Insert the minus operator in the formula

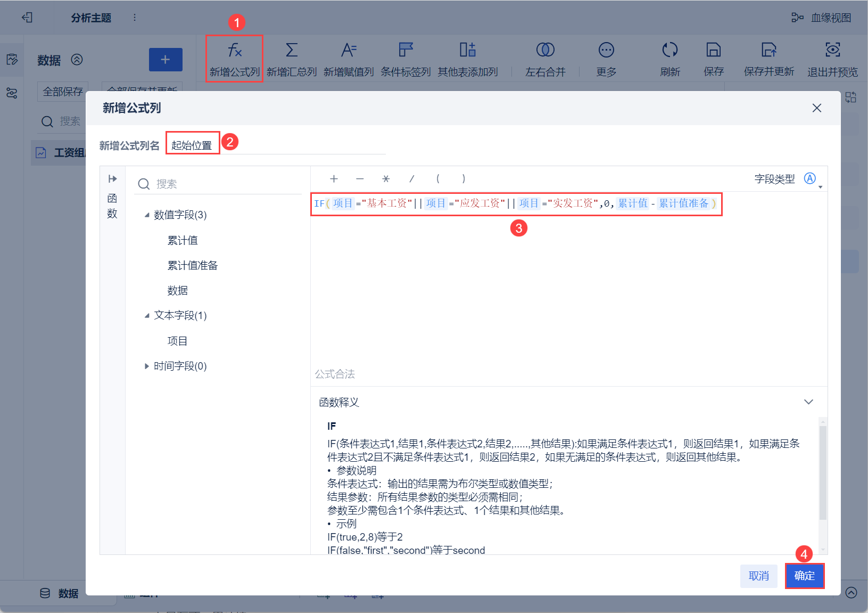click(360, 179)
